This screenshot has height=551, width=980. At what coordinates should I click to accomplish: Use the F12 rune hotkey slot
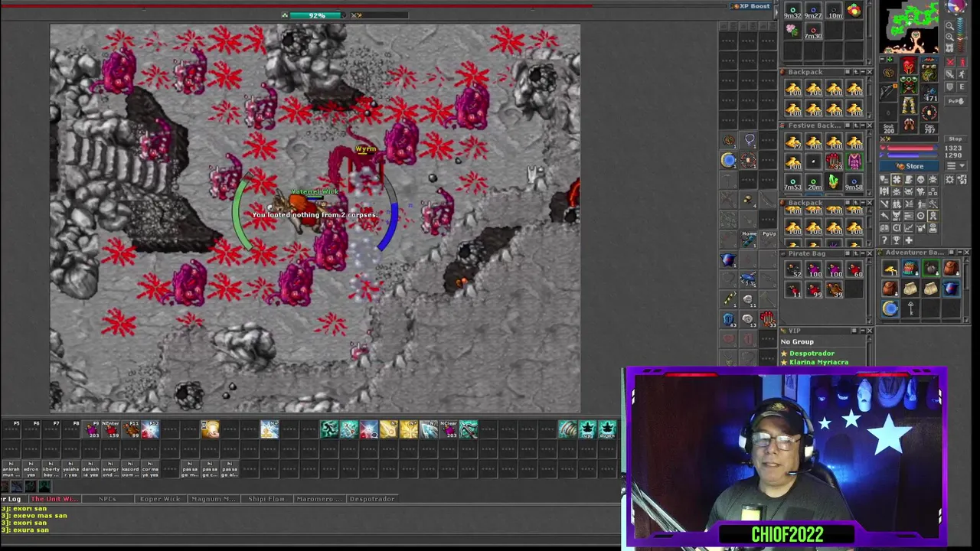tap(150, 429)
